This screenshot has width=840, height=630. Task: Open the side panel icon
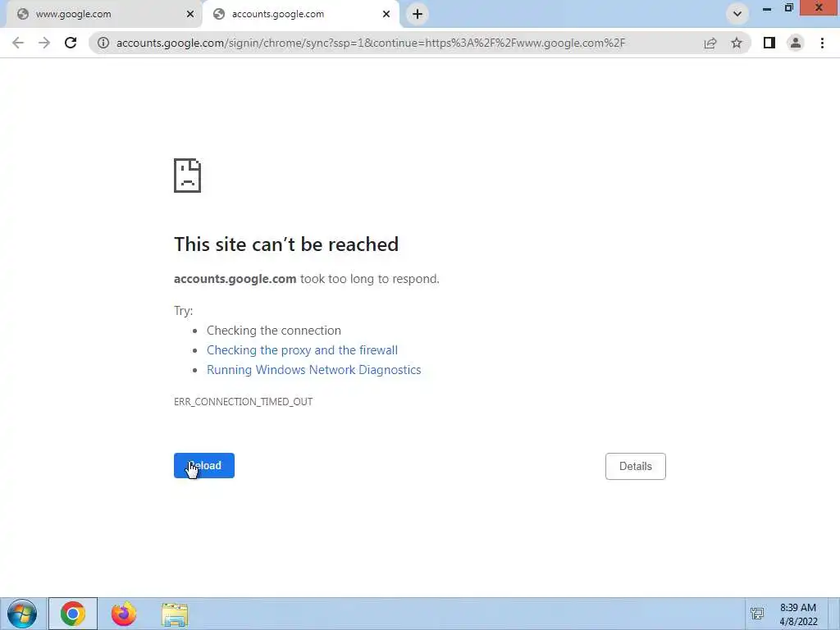coord(769,43)
